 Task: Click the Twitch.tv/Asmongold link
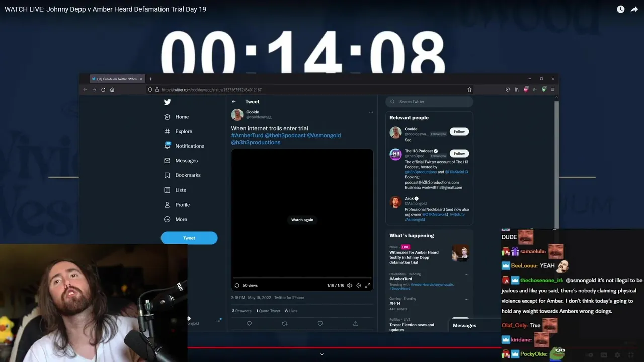click(x=435, y=217)
